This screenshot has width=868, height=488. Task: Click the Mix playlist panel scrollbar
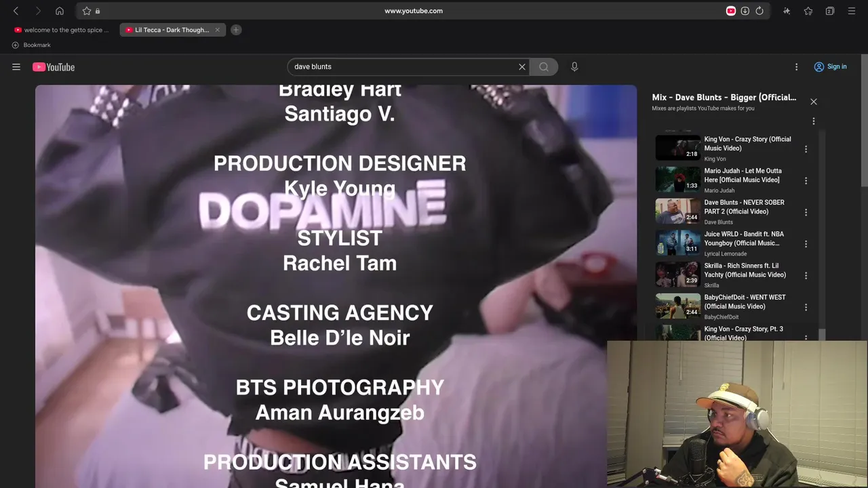click(x=823, y=333)
